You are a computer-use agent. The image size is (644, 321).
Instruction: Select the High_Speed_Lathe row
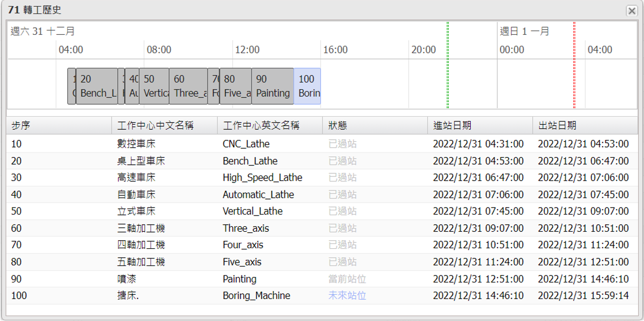pos(262,178)
